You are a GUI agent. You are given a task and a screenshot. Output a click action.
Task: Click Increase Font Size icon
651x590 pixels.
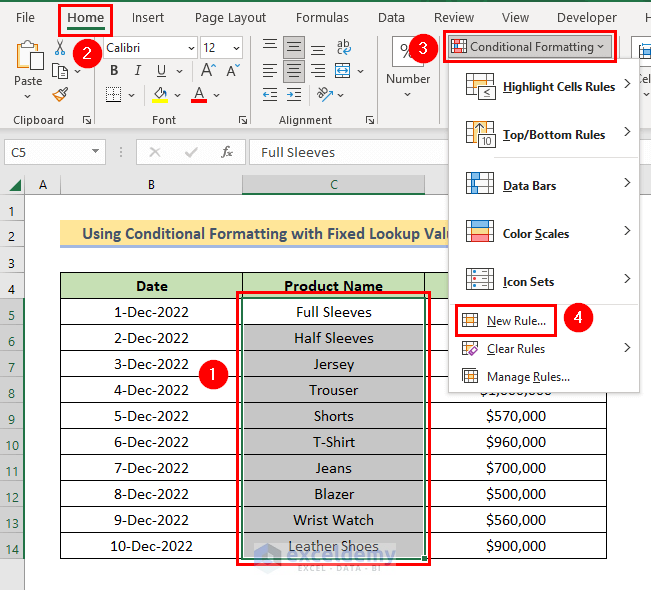click(208, 71)
